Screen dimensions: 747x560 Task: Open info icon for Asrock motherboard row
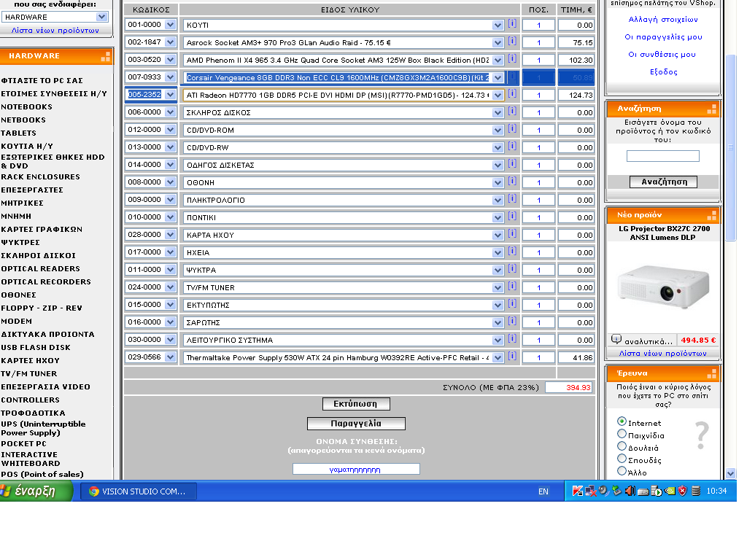coord(512,41)
